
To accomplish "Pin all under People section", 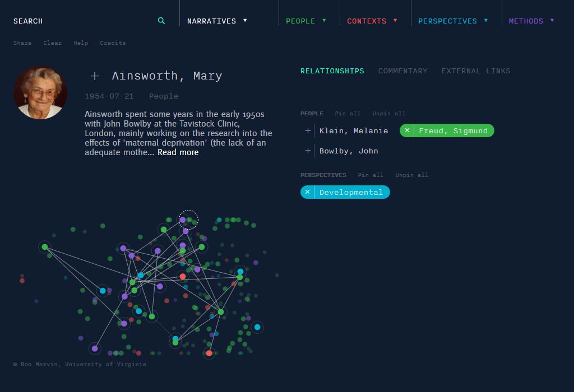I will 348,113.
